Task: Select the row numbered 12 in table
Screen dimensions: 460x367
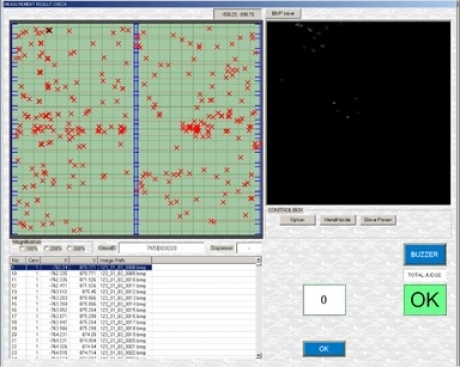Action: click(81, 286)
